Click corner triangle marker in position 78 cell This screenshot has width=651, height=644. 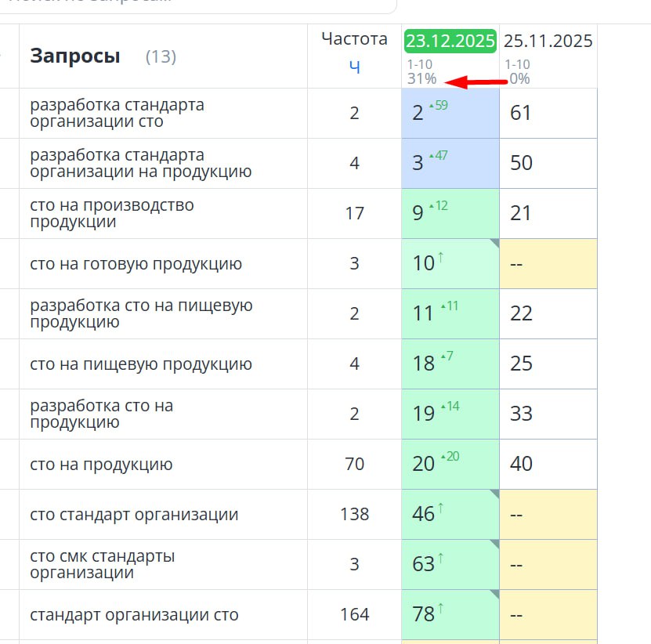pyautogui.click(x=494, y=595)
